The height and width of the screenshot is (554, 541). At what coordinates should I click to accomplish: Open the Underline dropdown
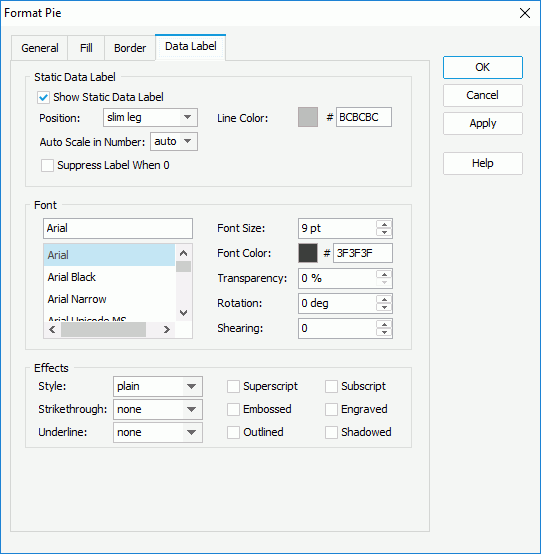click(158, 432)
